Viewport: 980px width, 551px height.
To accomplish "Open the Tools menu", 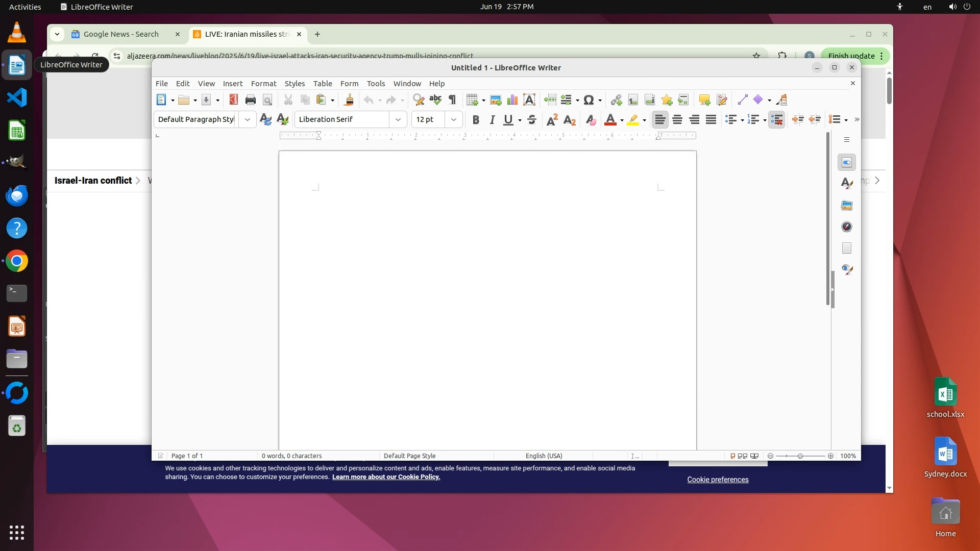I will [376, 84].
